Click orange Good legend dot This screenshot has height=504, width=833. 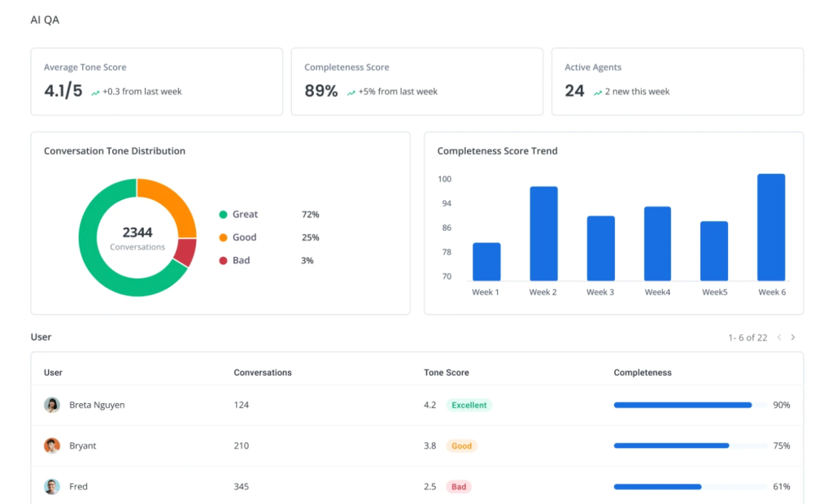223,237
